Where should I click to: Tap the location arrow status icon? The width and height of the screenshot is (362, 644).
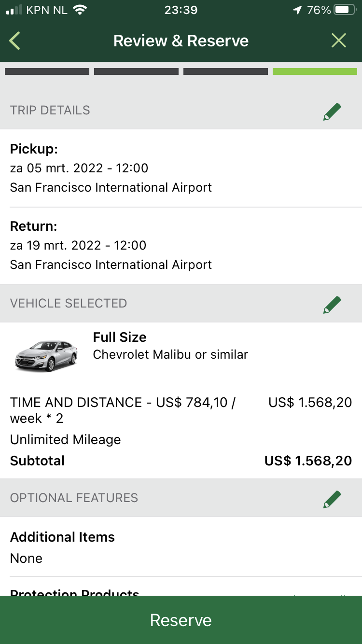[x=297, y=10]
